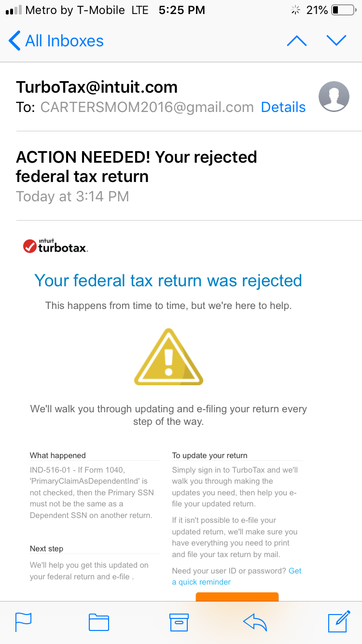
Task: Tap the recipient CARTERSMOM2016@gmail.com
Action: pyautogui.click(x=147, y=107)
